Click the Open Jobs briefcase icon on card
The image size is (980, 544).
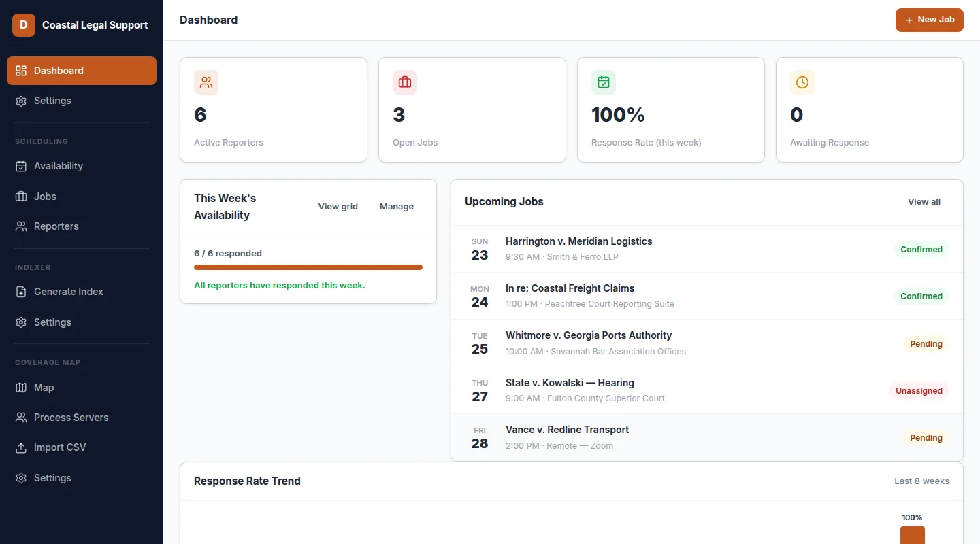pos(405,82)
